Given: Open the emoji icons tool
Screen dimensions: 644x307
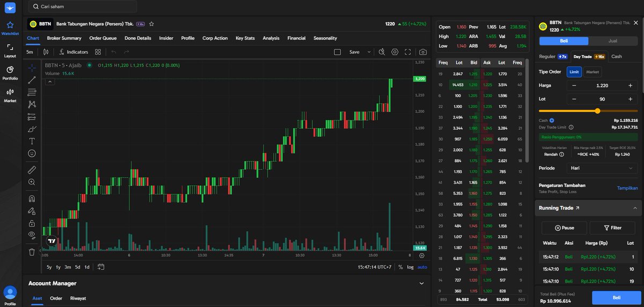Looking at the screenshot, I should [32, 153].
